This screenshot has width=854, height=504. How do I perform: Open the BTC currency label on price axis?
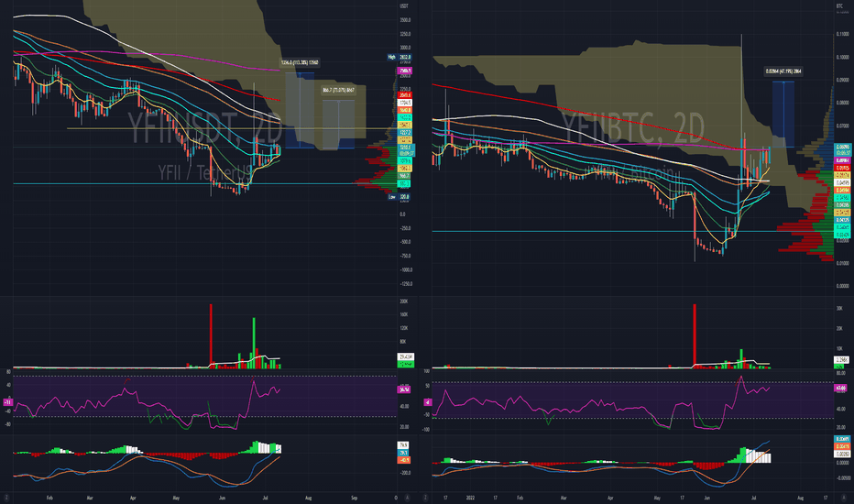pos(839,6)
